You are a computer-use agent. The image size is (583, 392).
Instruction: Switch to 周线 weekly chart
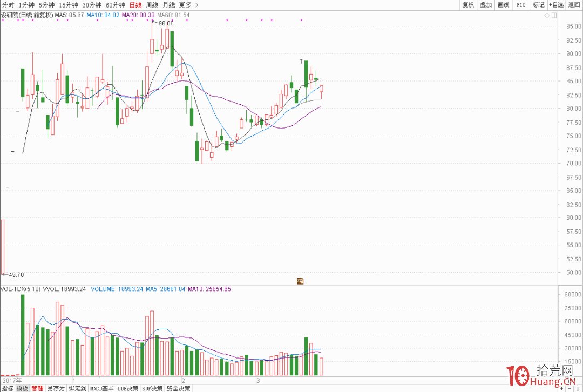pos(152,5)
